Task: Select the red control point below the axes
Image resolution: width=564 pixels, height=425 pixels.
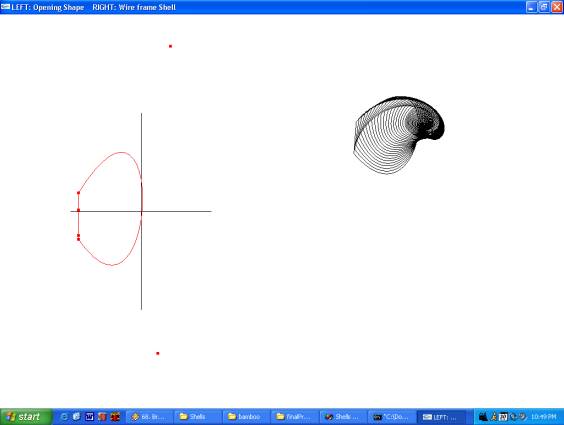Action: coord(158,353)
